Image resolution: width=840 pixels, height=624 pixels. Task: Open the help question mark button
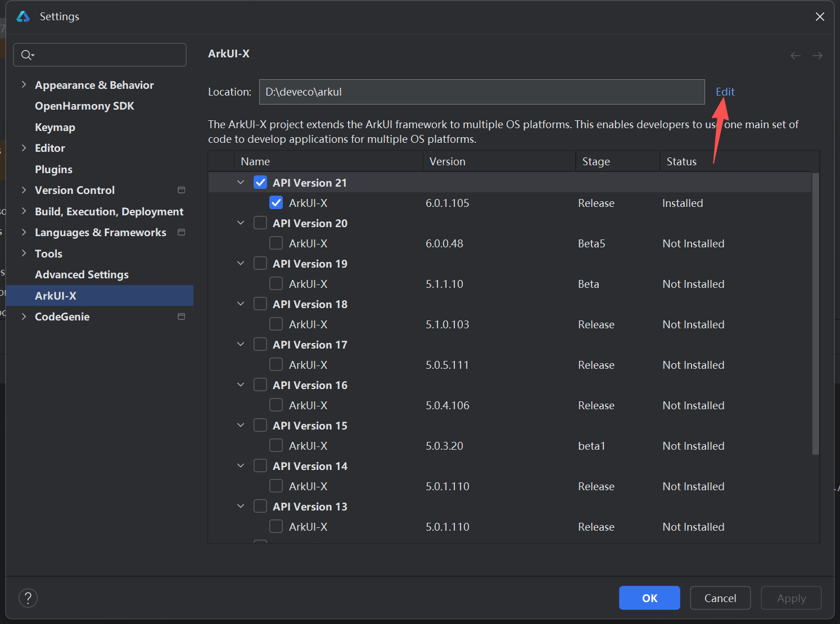coord(28,598)
